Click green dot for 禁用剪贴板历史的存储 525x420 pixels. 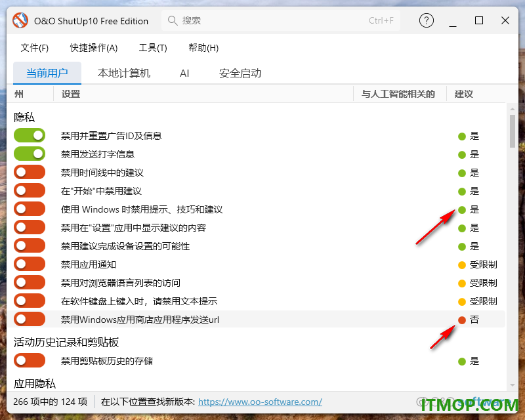coord(462,362)
